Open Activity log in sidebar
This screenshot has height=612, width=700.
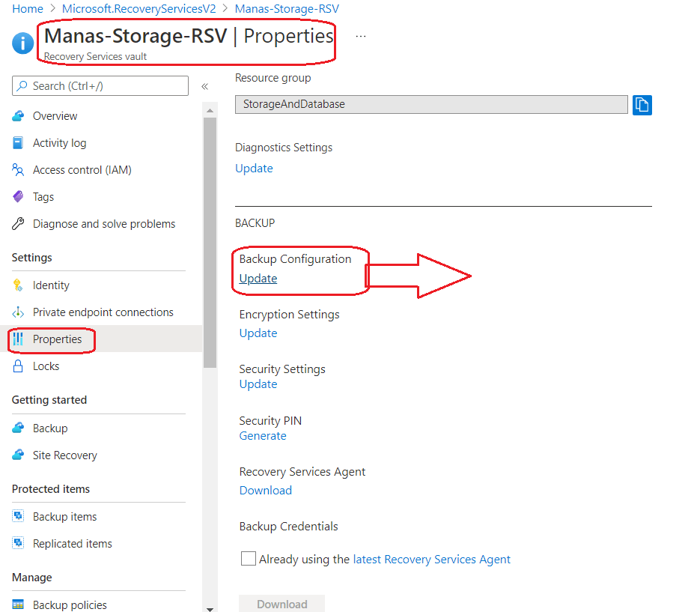pos(59,143)
